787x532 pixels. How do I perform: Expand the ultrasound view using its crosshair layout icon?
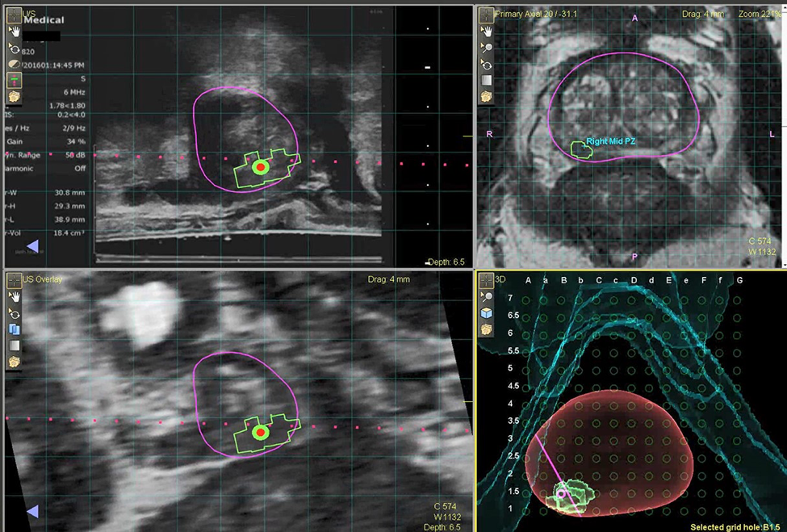tap(13, 15)
